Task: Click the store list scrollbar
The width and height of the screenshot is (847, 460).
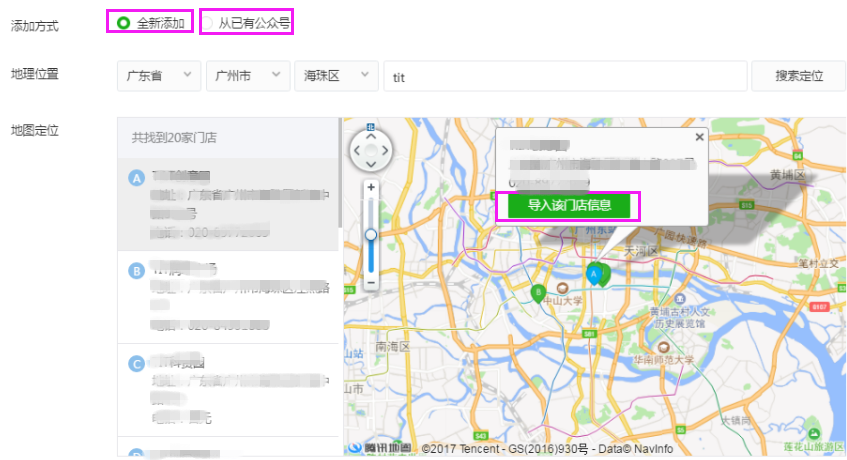Action: point(340,173)
